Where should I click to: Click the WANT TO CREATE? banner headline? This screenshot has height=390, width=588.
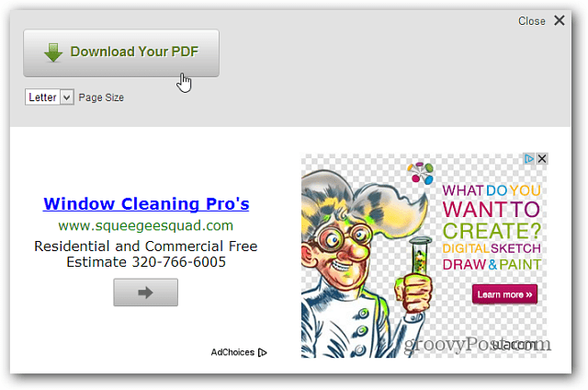(492, 220)
